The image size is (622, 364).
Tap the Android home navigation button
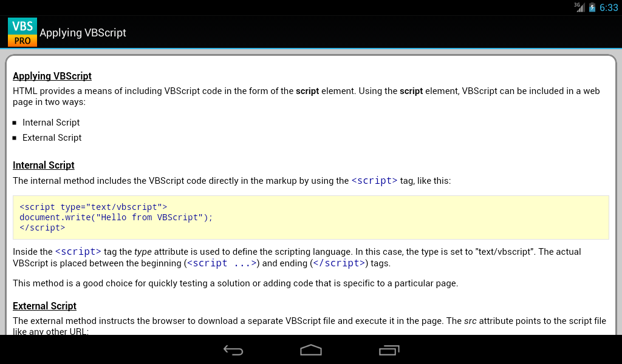pyautogui.click(x=311, y=350)
